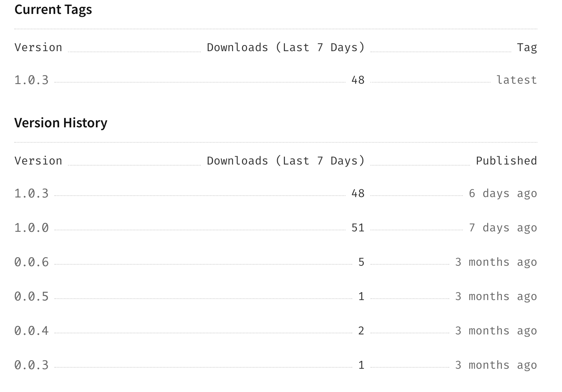The height and width of the screenshot is (392, 562).
Task: Open version 0.0.5 link
Action: [32, 296]
